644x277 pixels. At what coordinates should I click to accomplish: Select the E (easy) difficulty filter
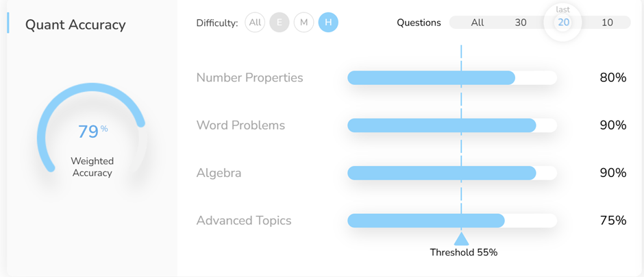click(x=280, y=23)
